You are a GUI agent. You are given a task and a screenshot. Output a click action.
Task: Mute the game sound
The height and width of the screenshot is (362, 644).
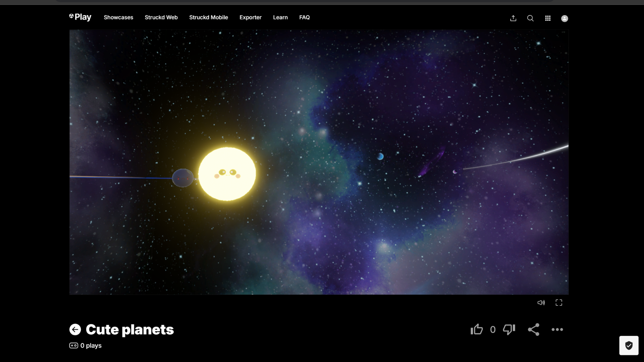coord(541,303)
